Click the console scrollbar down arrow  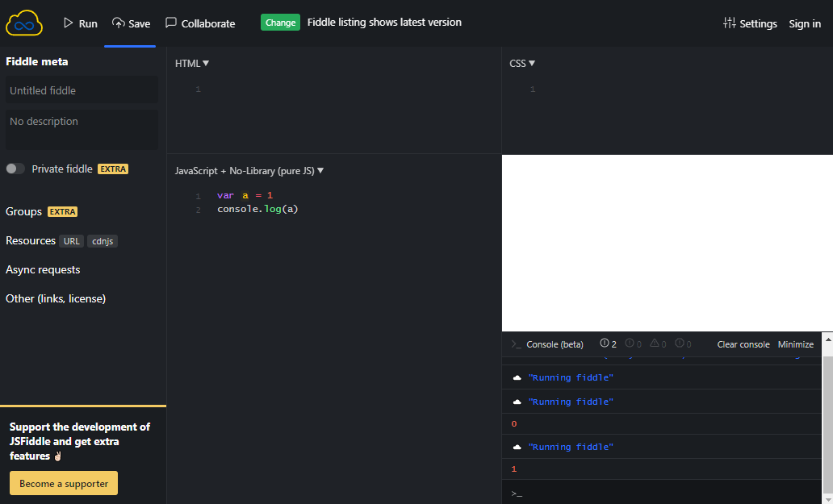(x=827, y=499)
